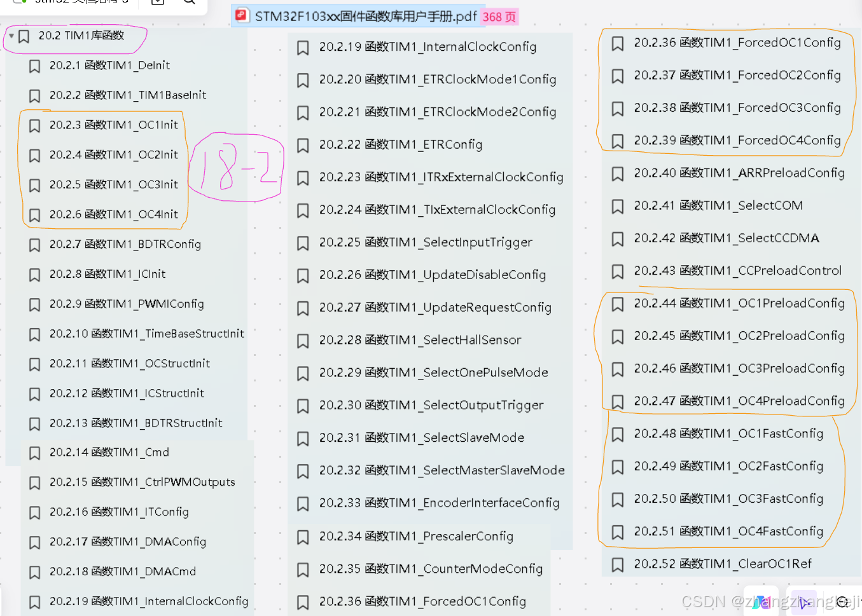The width and height of the screenshot is (862, 616).
Task: Click the bookmark icon beside TIM1_OC3Init
Action: click(x=35, y=186)
